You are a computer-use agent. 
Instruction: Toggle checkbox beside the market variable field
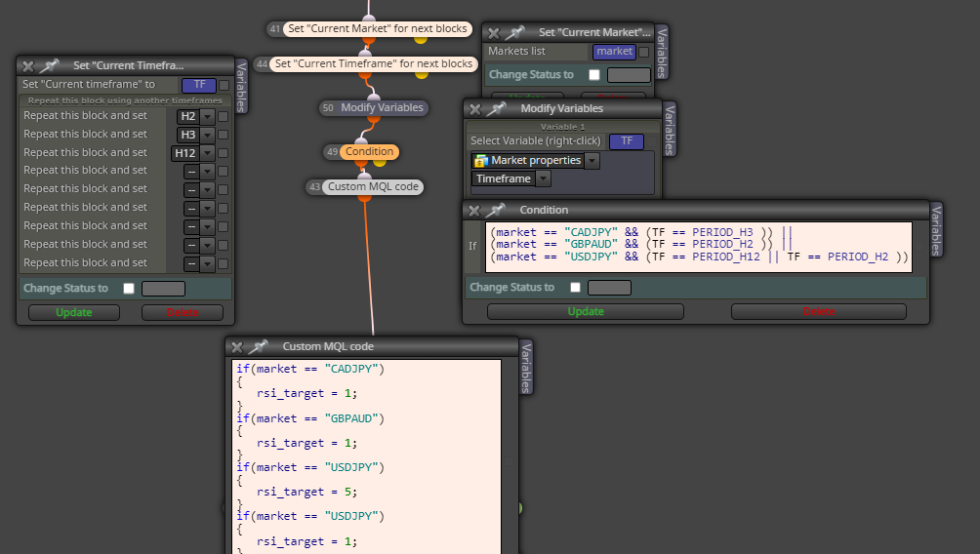click(x=644, y=52)
